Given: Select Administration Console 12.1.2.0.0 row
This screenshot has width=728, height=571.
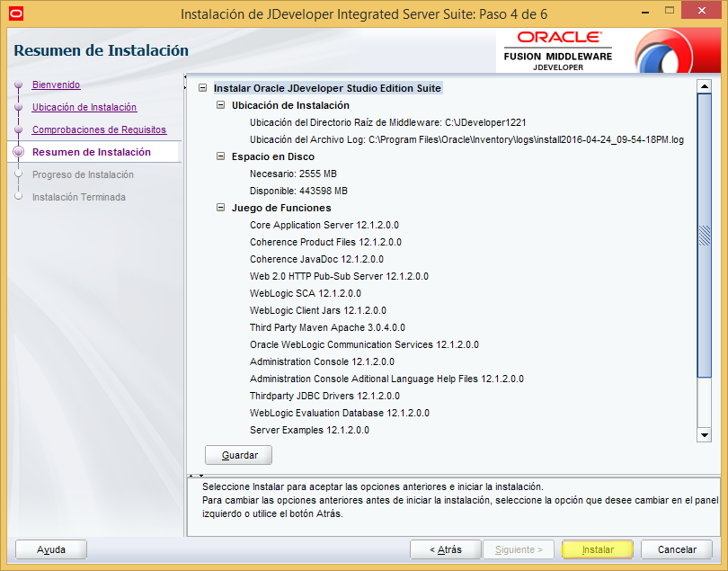Looking at the screenshot, I should pos(322,361).
